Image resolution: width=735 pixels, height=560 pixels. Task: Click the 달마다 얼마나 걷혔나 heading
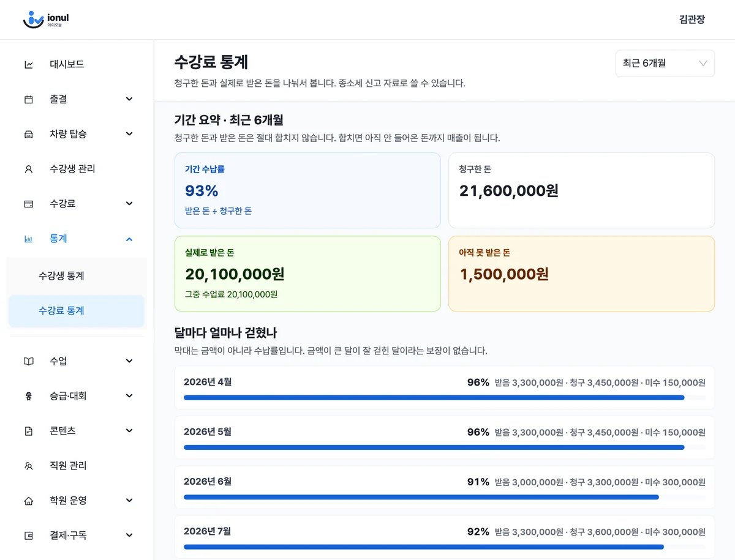click(x=225, y=333)
